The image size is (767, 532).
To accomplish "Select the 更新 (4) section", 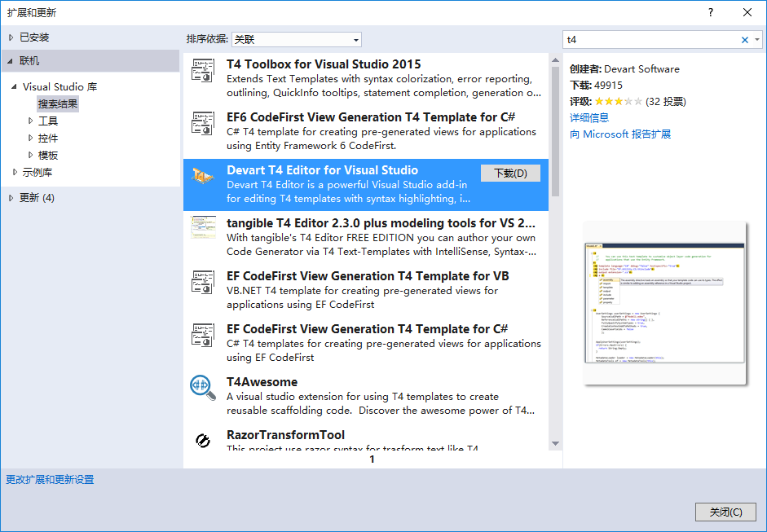I will (x=37, y=197).
